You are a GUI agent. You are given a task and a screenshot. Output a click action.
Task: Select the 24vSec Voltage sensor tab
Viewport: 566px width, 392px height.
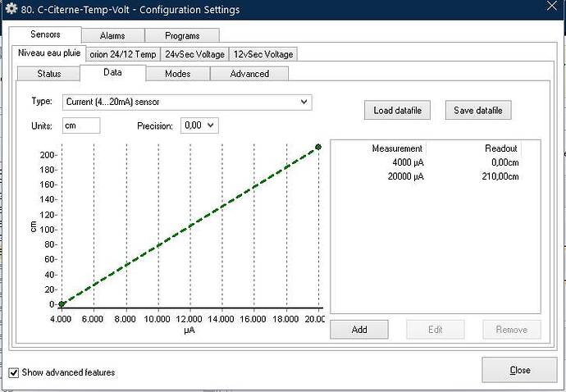click(194, 54)
